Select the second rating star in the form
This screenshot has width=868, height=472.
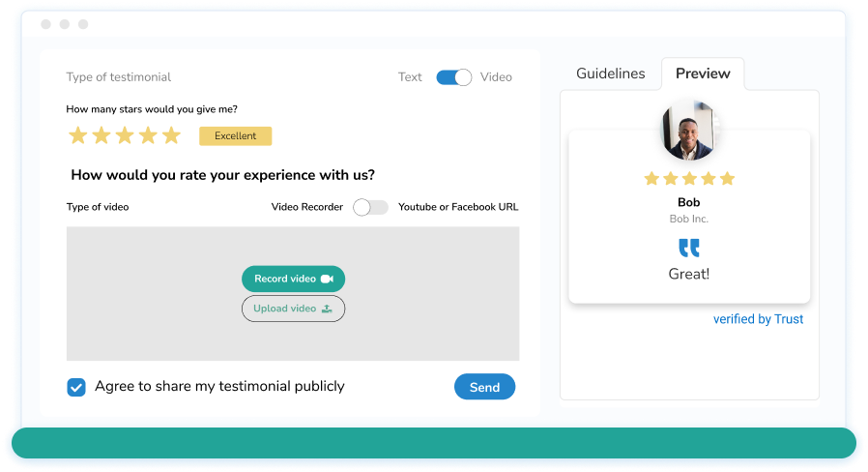(x=101, y=135)
